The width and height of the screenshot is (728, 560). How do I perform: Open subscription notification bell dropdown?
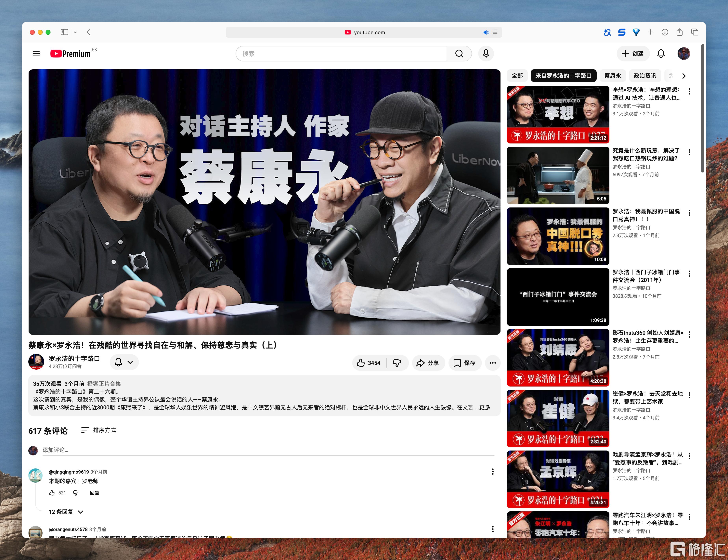(124, 362)
